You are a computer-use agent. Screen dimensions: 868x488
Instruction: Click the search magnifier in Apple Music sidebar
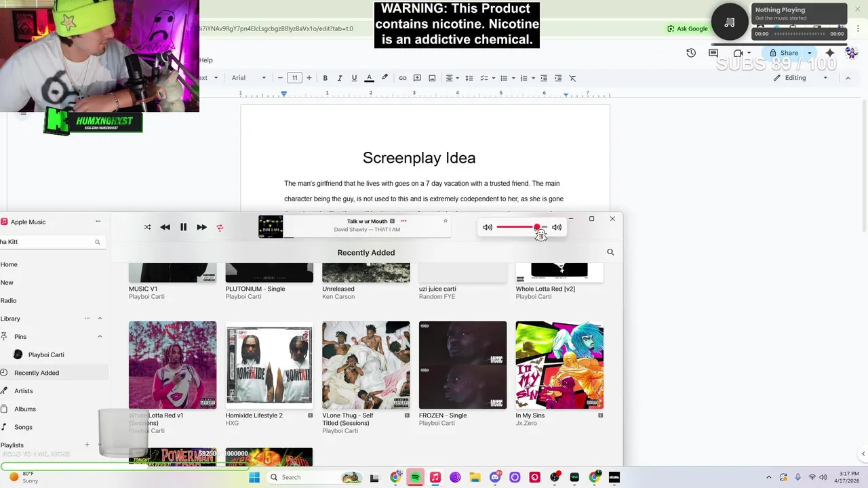(x=98, y=242)
